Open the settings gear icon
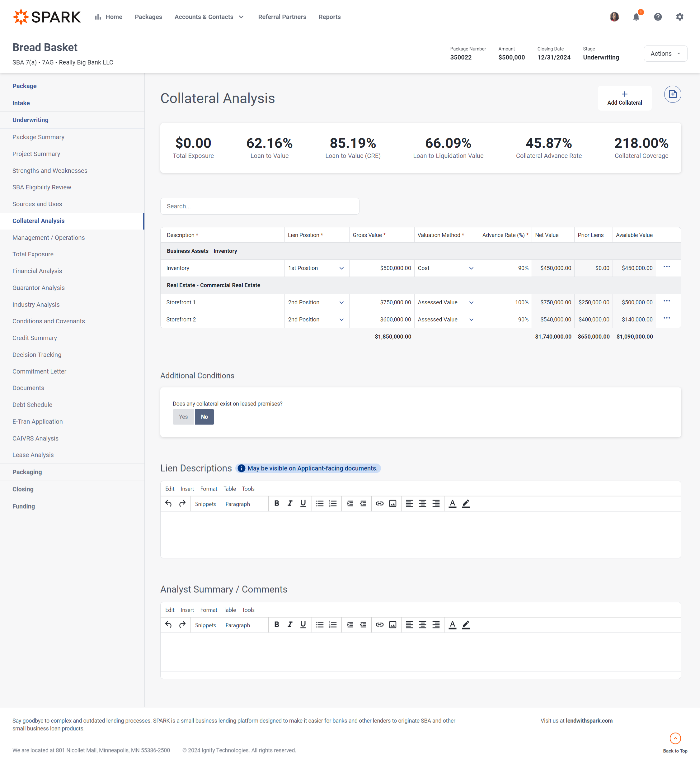The height and width of the screenshot is (764, 700). (679, 17)
